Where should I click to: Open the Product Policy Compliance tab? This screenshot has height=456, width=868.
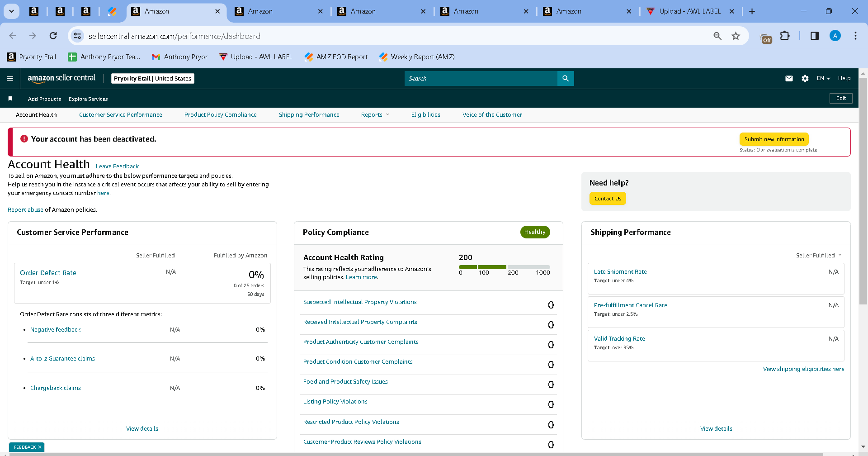(x=221, y=115)
